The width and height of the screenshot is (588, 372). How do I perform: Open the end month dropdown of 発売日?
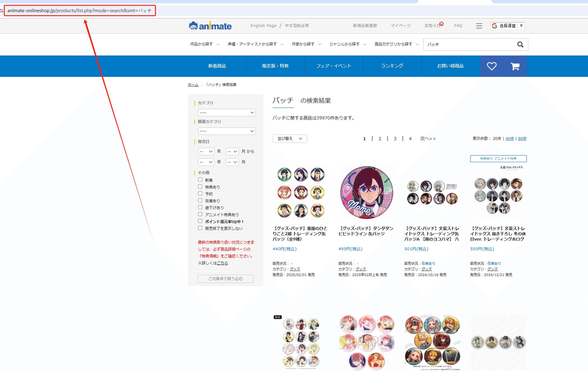232,162
